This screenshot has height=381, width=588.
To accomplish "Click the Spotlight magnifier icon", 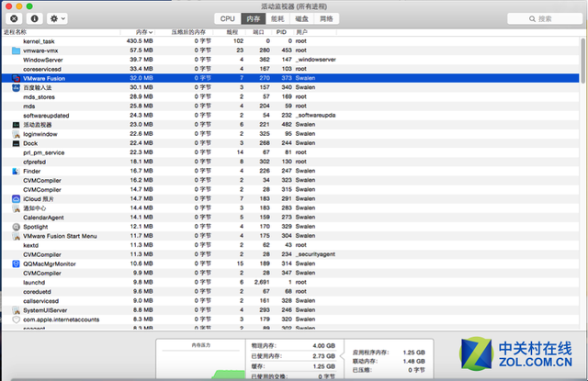I will pos(16,227).
